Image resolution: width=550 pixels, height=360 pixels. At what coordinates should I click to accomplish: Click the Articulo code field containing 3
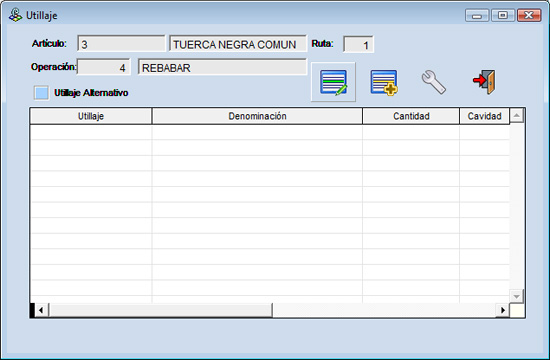[x=121, y=44]
